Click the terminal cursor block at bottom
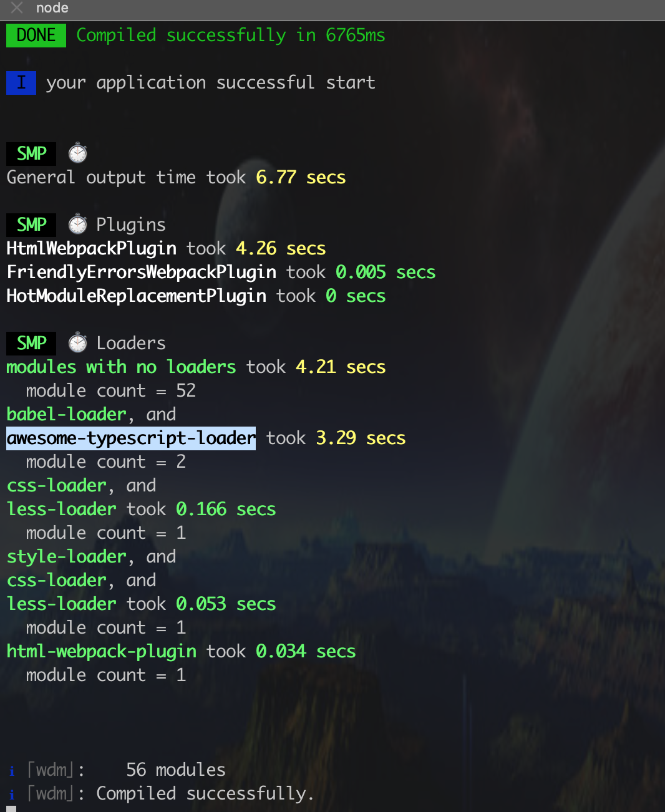Viewport: 665px width, 812px height. (x=12, y=809)
